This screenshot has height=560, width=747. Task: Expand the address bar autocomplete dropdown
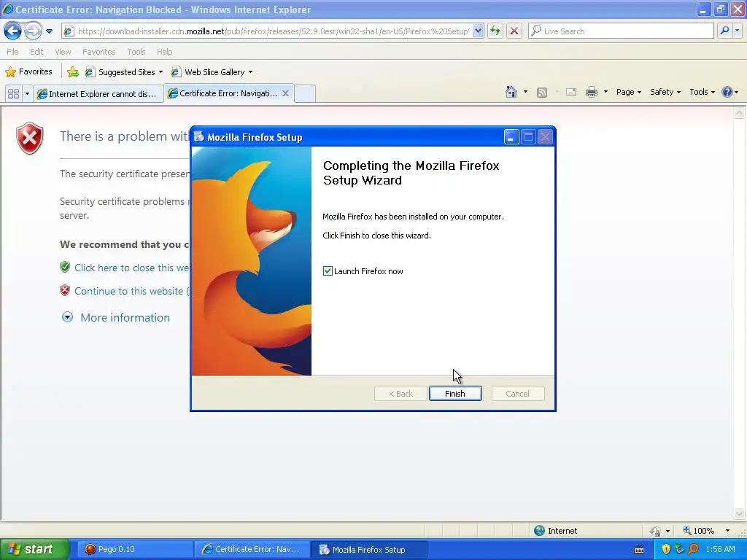(478, 31)
